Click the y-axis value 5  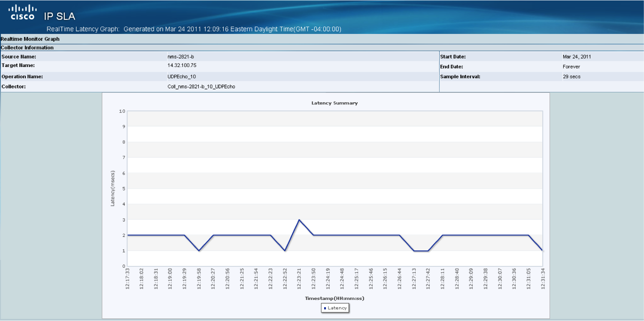(x=124, y=189)
